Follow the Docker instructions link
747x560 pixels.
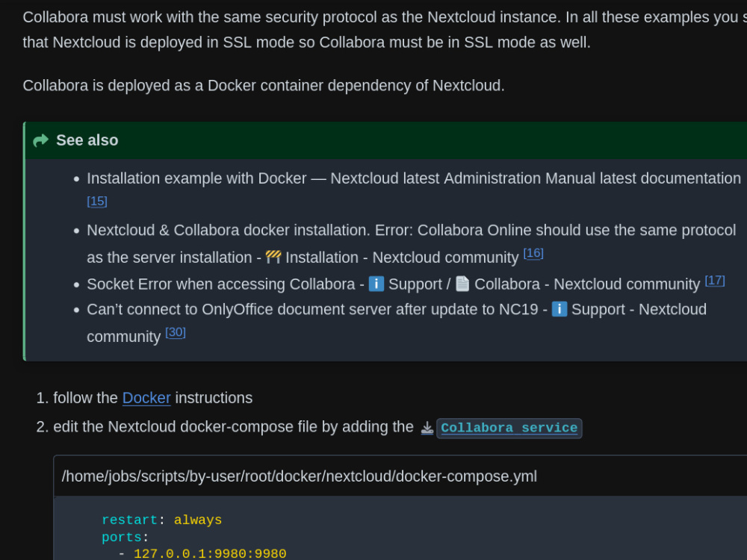146,398
